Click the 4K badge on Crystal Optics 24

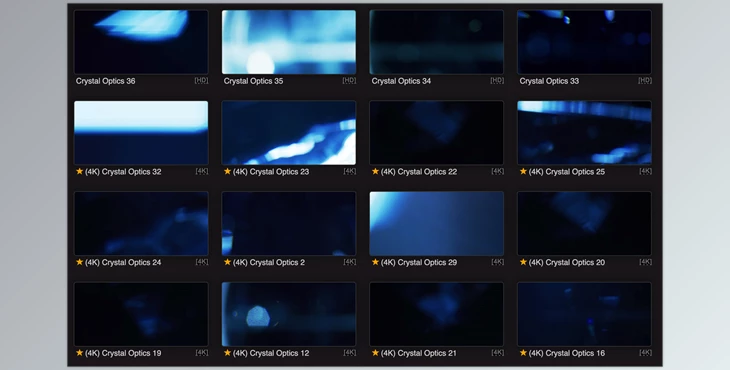[x=202, y=262]
